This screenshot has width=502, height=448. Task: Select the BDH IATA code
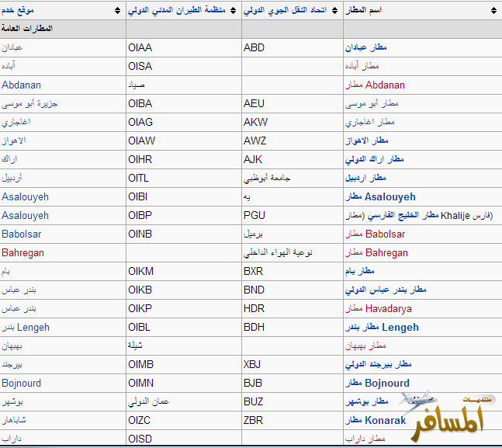[x=254, y=327]
